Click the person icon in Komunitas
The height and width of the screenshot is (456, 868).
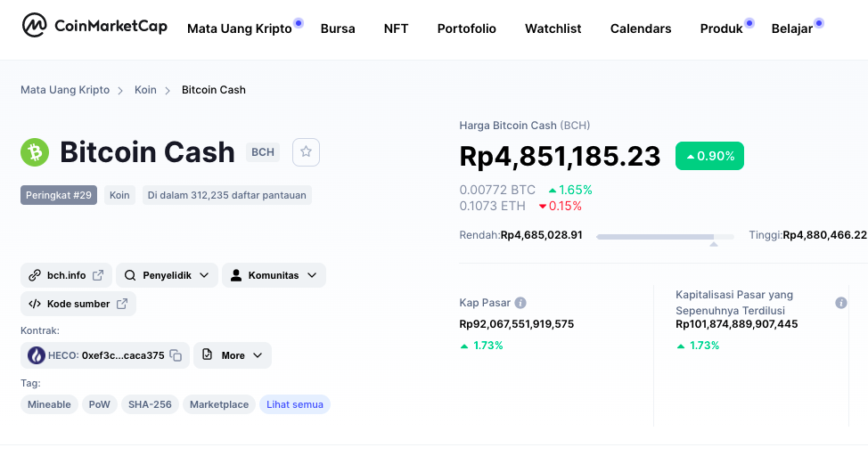[236, 275]
